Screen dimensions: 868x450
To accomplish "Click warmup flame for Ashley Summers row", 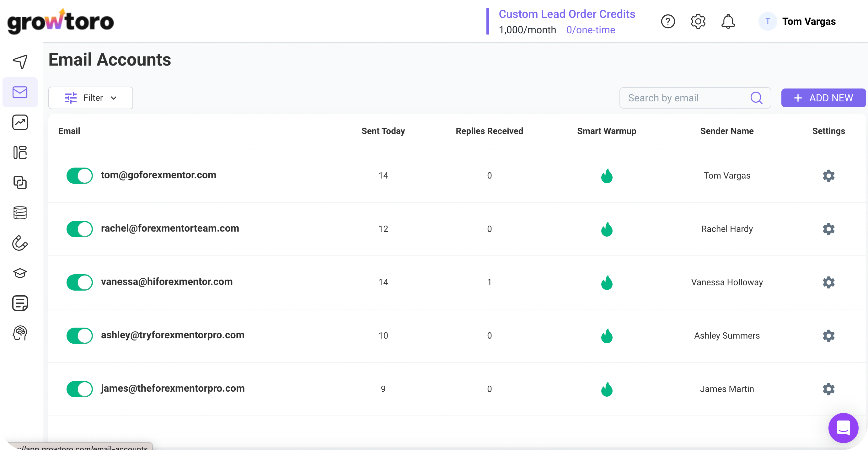I will [x=607, y=335].
